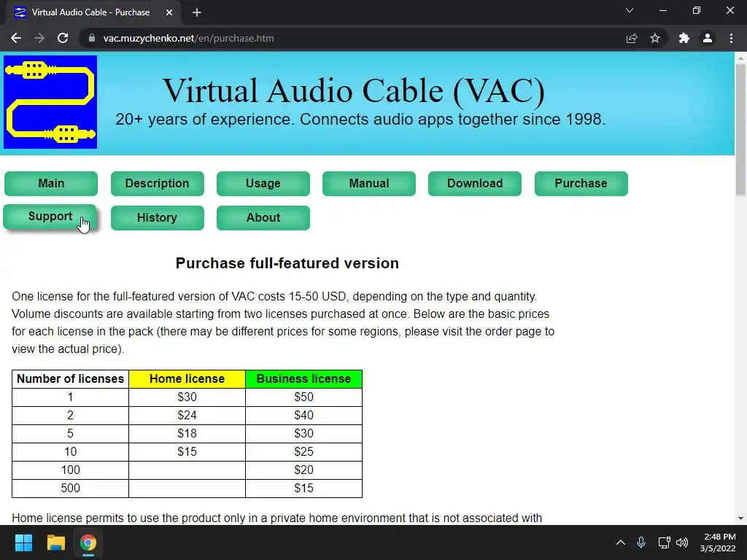Open the Extensions puzzle icon
Viewport: 747px width, 560px height.
pos(684,38)
